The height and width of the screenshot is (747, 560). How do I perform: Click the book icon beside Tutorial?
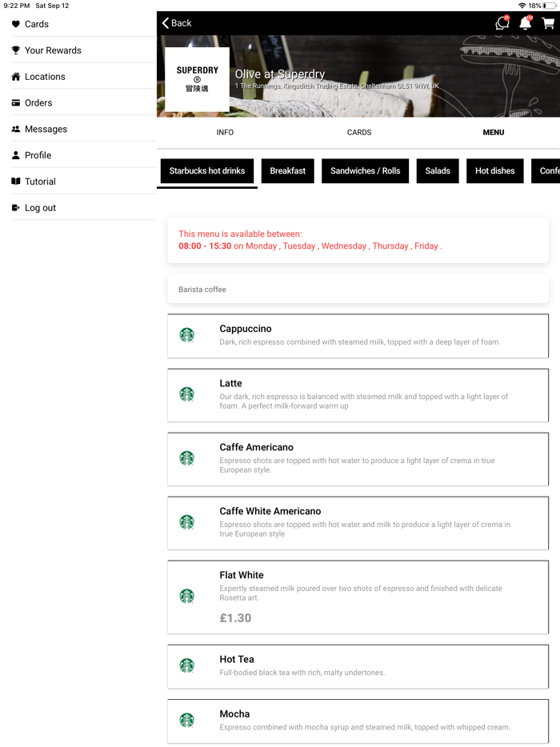coord(16,181)
